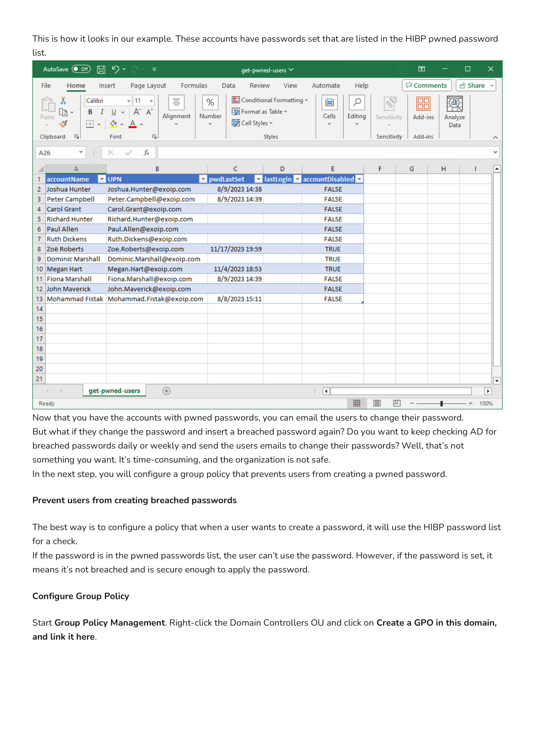Click Increase Font Size icon
The height and width of the screenshot is (756, 535).
(x=137, y=112)
